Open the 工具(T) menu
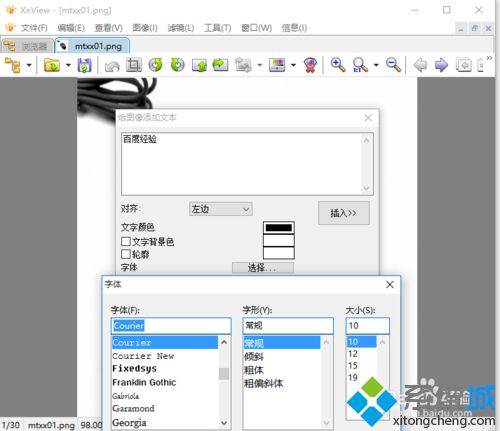500x431 pixels. click(218, 28)
